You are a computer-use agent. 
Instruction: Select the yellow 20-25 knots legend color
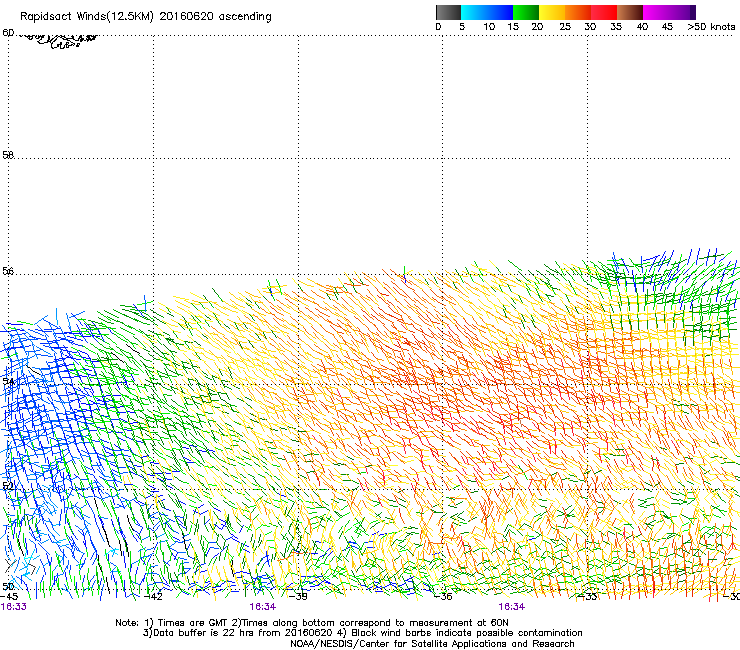552,12
